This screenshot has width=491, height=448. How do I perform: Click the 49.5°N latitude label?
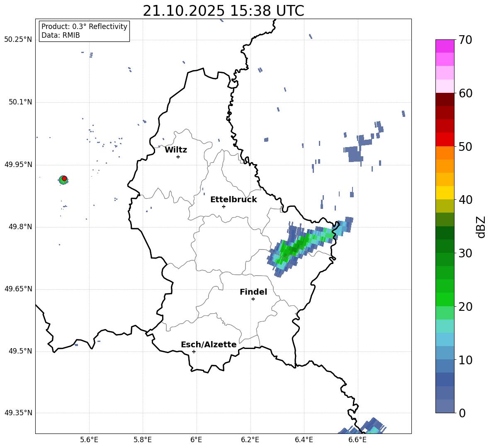20,351
